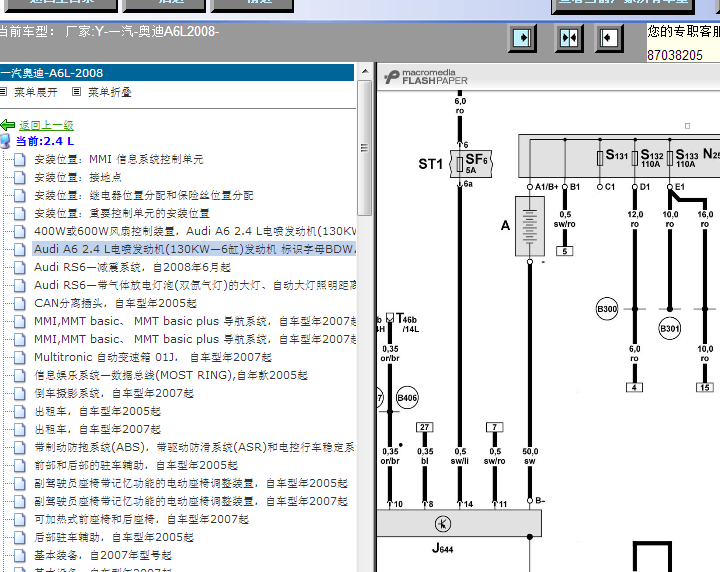Click the tree panel scrollbar thumb
Image resolution: width=720 pixels, height=572 pixels.
[365, 148]
